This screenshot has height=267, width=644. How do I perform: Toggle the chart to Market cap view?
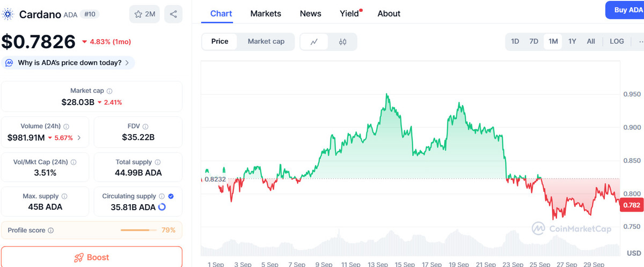click(266, 41)
